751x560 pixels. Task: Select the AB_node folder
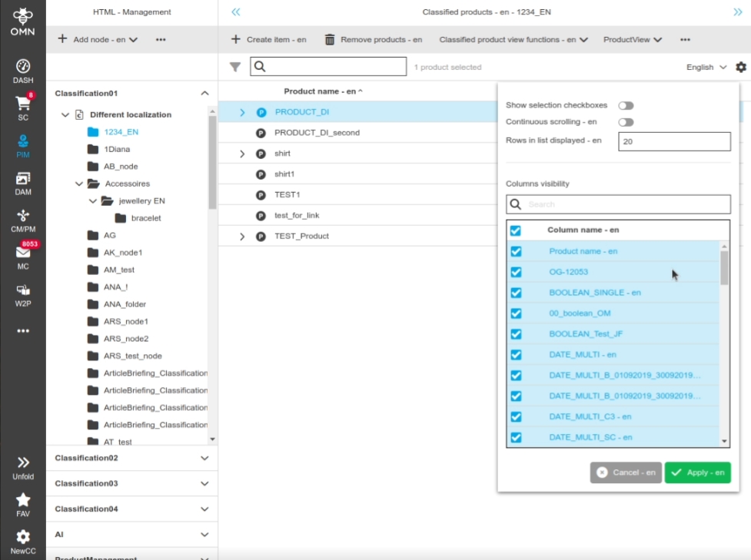click(121, 167)
